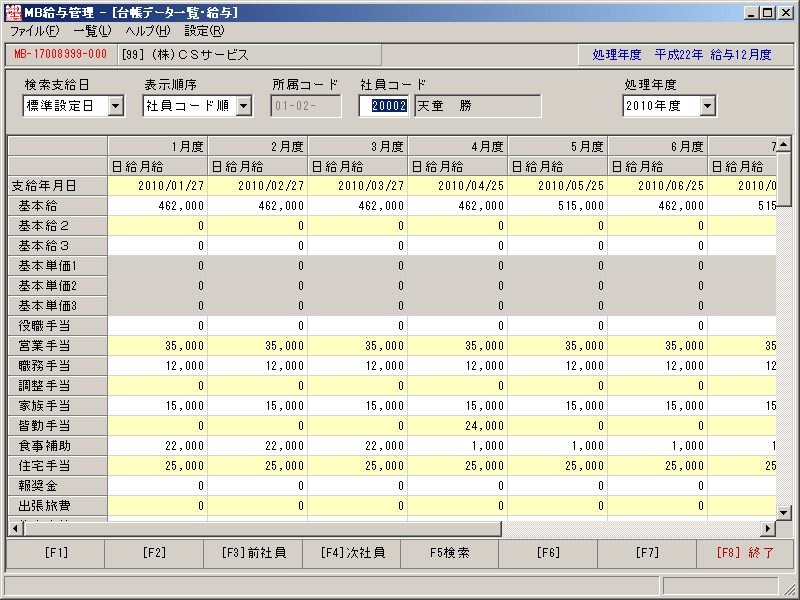Image resolution: width=800 pixels, height=600 pixels.
Task: Select the 出張旅費 row label
Action: pos(58,506)
